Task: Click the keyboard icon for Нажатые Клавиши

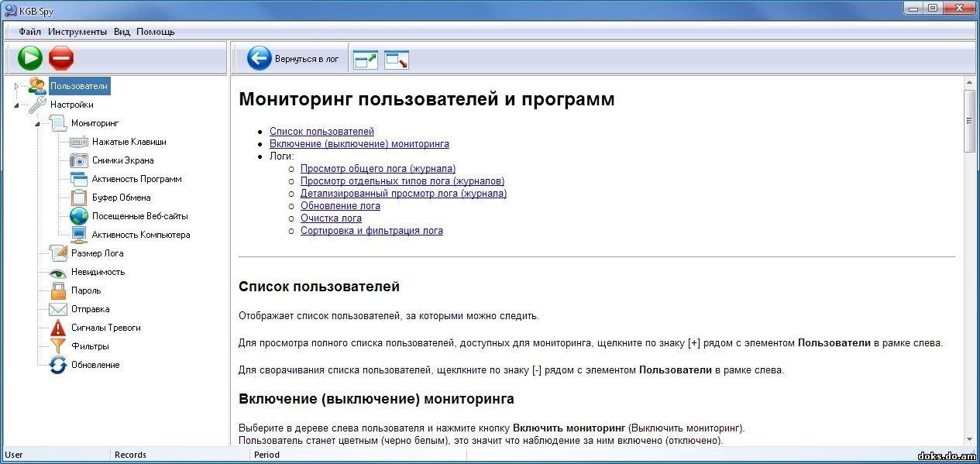Action: pyautogui.click(x=79, y=142)
